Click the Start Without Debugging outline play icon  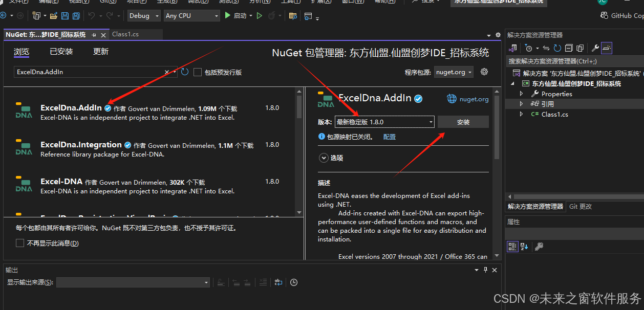coord(260,16)
